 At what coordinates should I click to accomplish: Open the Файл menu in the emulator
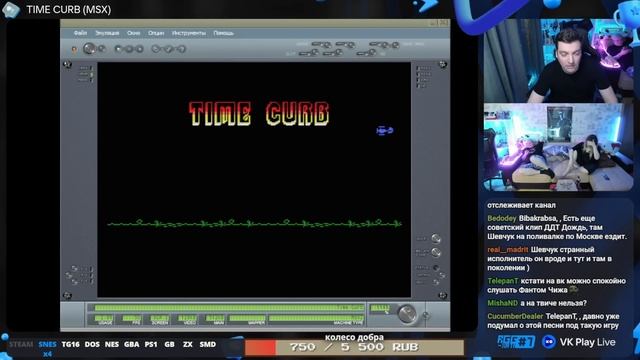80,33
